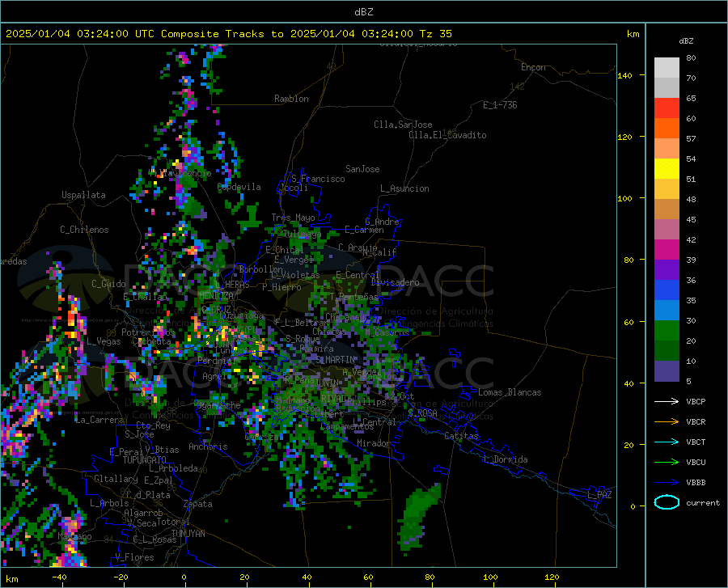This screenshot has height=588, width=728.
Task: Click the 'P_Hierro' map label
Action: tap(281, 287)
